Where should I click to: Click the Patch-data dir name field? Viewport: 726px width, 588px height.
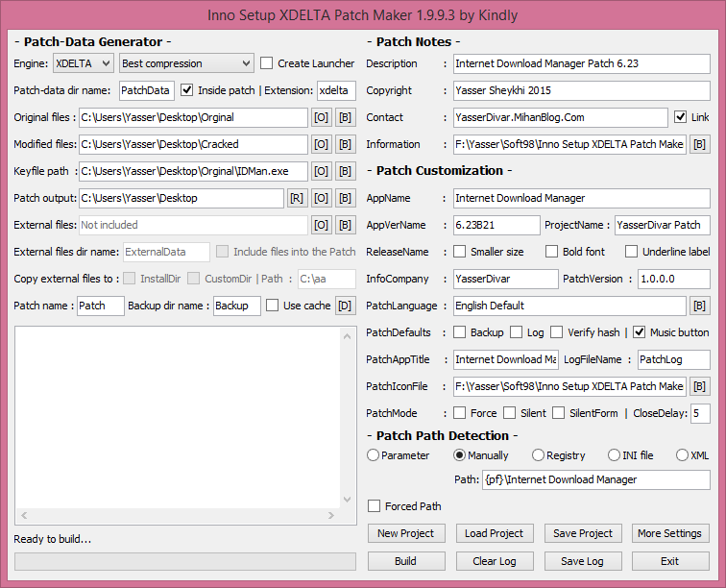[147, 91]
